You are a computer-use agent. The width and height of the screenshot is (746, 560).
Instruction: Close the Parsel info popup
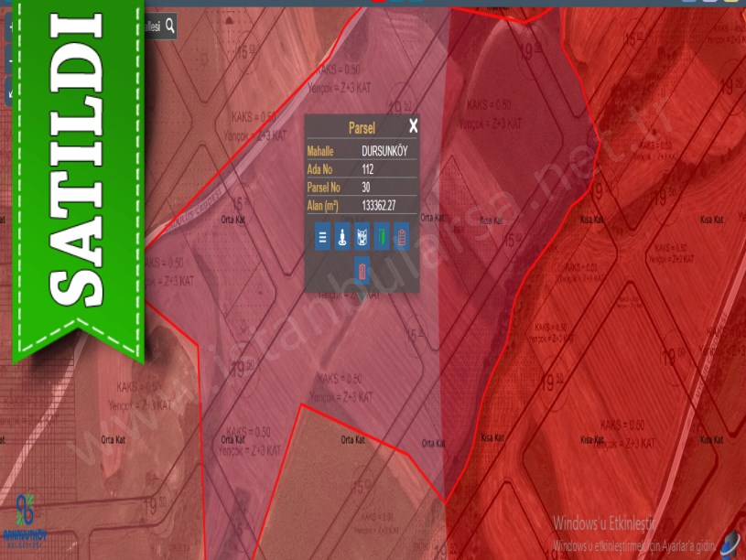tap(413, 127)
